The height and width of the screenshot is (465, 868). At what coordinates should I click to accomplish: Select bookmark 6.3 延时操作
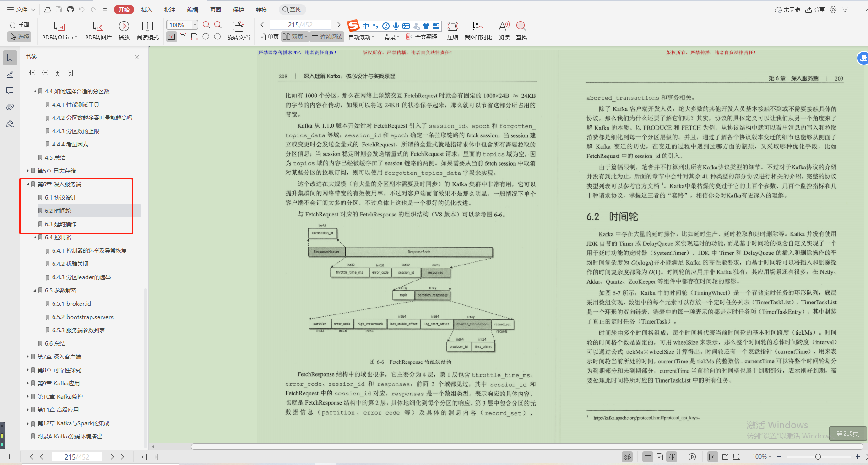(x=60, y=224)
